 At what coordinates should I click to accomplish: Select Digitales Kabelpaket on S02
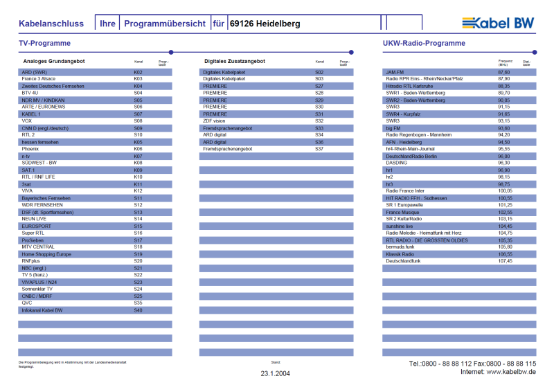276,72
